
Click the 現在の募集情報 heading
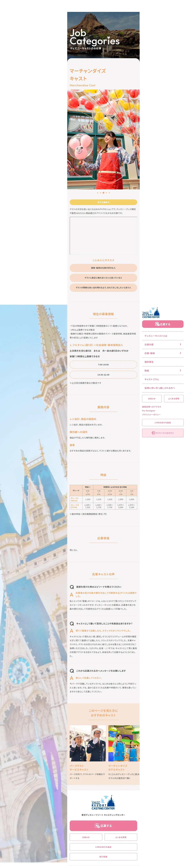pyautogui.click(x=103, y=314)
